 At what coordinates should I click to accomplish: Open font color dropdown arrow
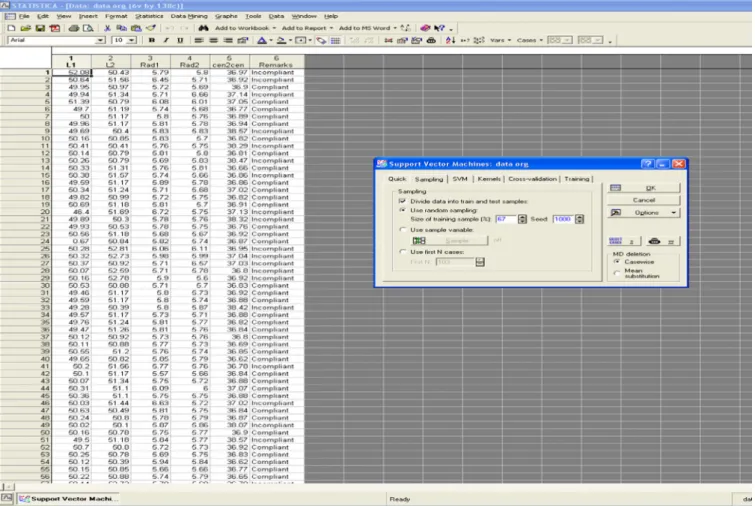point(271,40)
